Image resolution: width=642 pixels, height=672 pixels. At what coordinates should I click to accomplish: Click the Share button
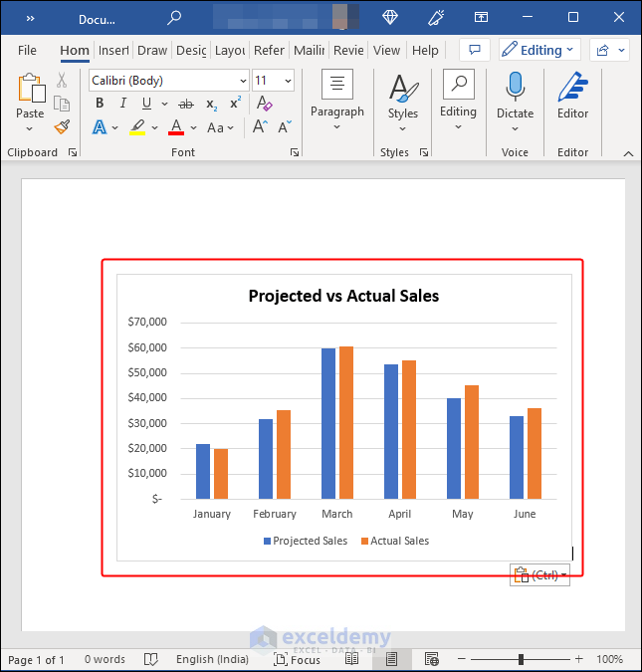pos(609,50)
